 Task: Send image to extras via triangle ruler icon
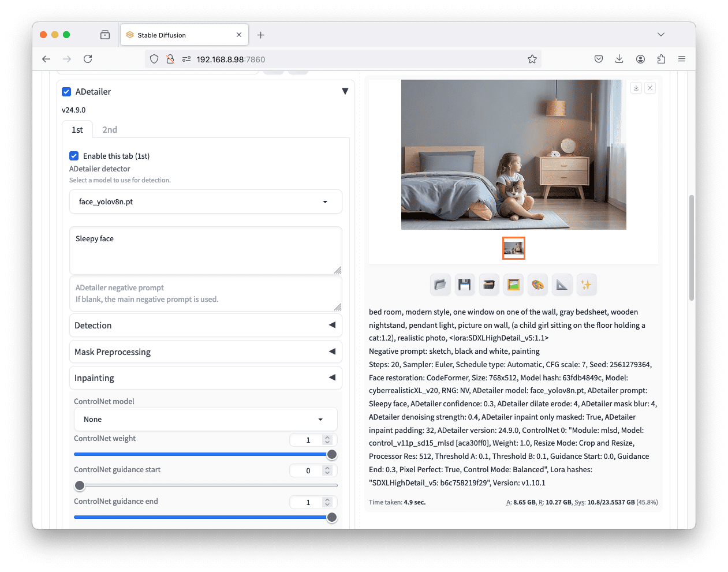click(562, 285)
